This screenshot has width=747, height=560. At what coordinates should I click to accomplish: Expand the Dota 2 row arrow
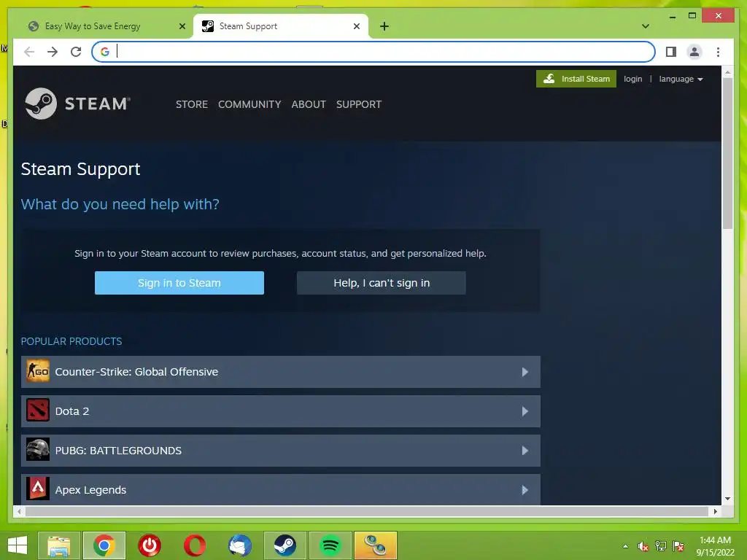(525, 411)
